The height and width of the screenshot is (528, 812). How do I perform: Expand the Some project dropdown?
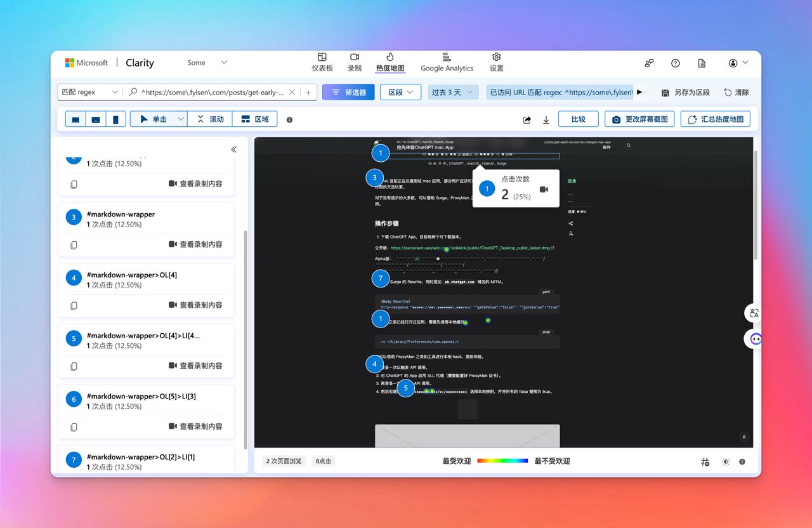207,62
